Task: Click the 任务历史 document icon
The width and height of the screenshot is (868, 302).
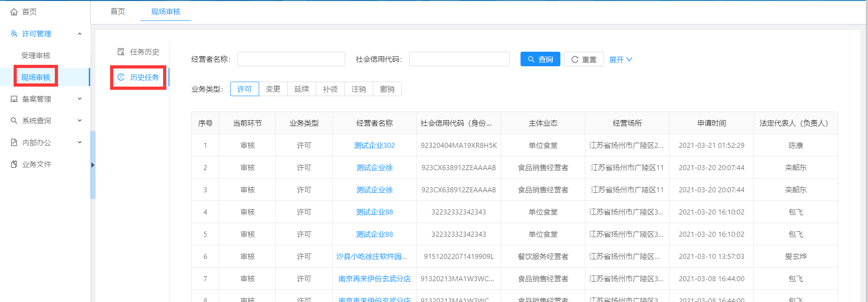Action: (121, 52)
